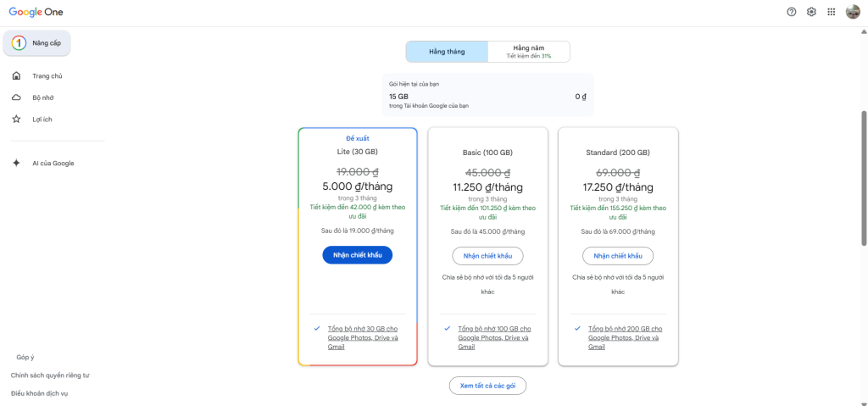The image size is (868, 406).
Task: Click the star icon beside Lợi ích
Action: (x=17, y=119)
